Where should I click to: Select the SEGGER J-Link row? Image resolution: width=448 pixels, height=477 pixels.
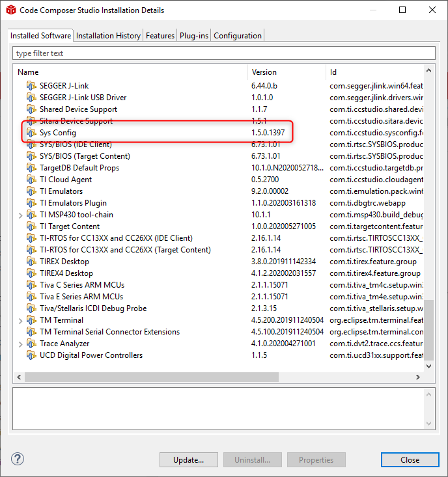coord(219,86)
